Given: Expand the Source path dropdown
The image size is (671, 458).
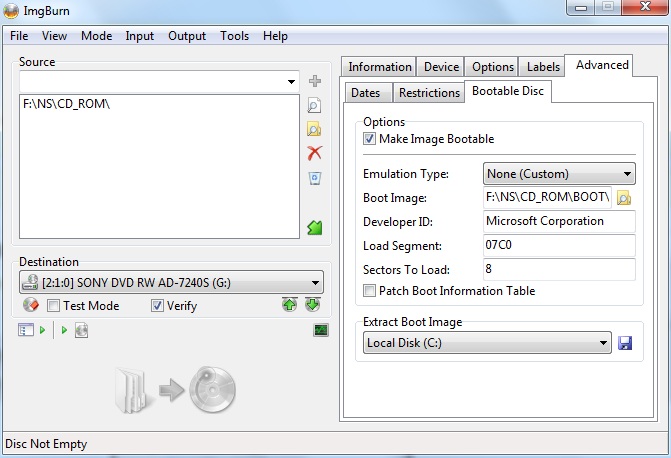Looking at the screenshot, I should [x=291, y=82].
